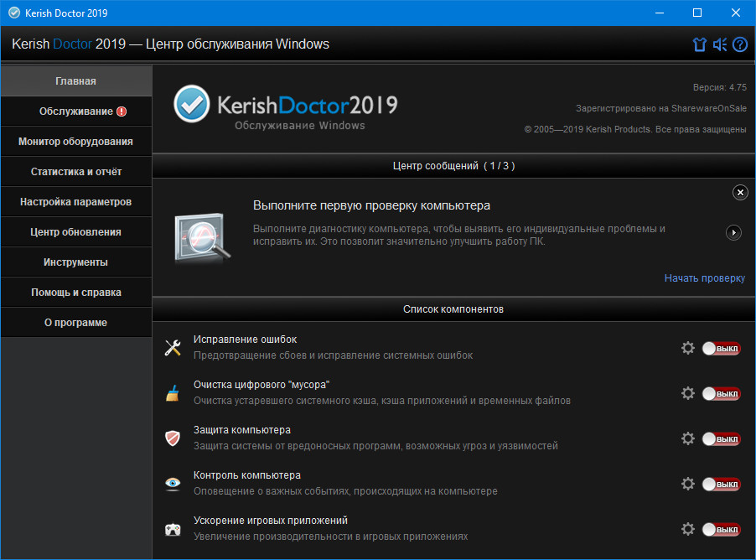Show next message with arrow button
The height and width of the screenshot is (560, 756).
733,232
